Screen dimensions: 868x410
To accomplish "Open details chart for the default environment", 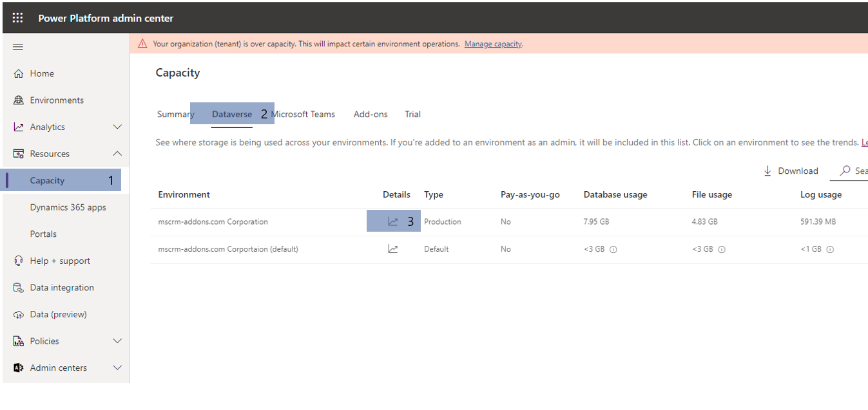I will [x=393, y=248].
